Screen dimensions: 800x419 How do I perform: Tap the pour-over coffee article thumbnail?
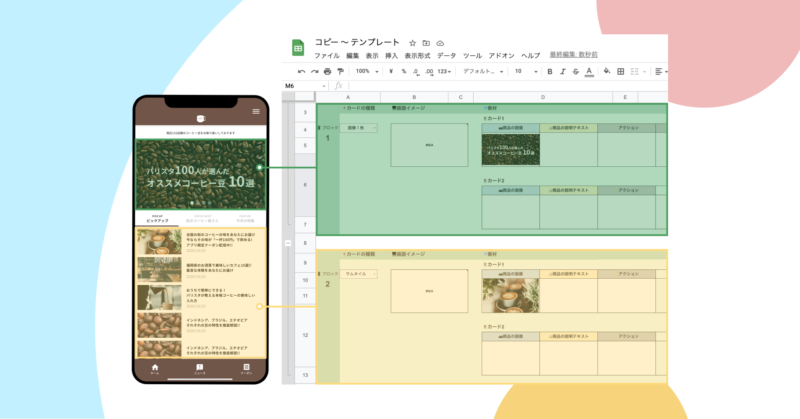[159, 297]
